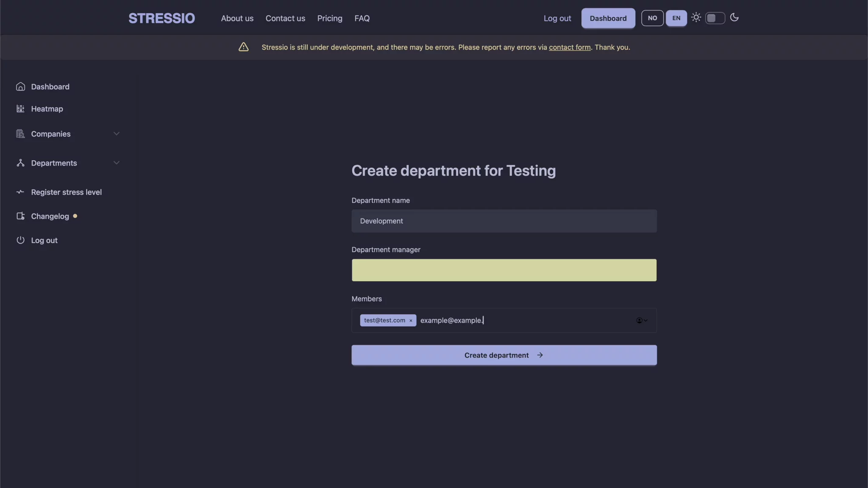Click the Register stress level pulse icon
The image size is (868, 488).
[20, 192]
